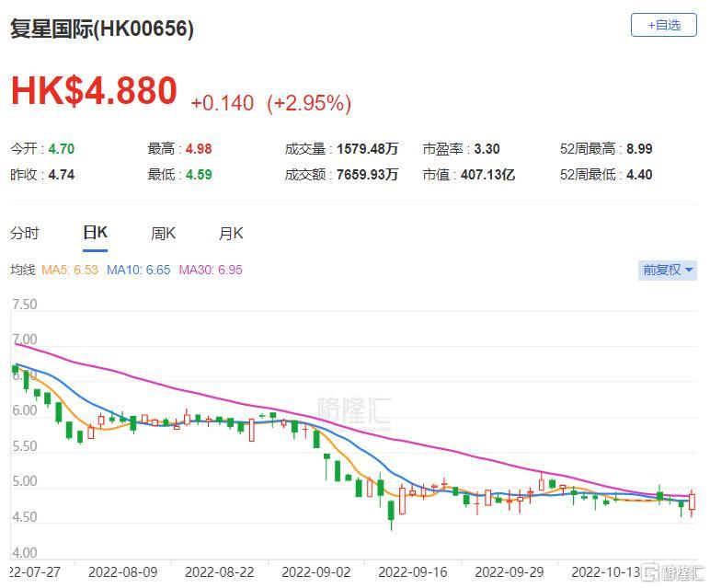Click 52周最高 value 8.99

(x=639, y=148)
